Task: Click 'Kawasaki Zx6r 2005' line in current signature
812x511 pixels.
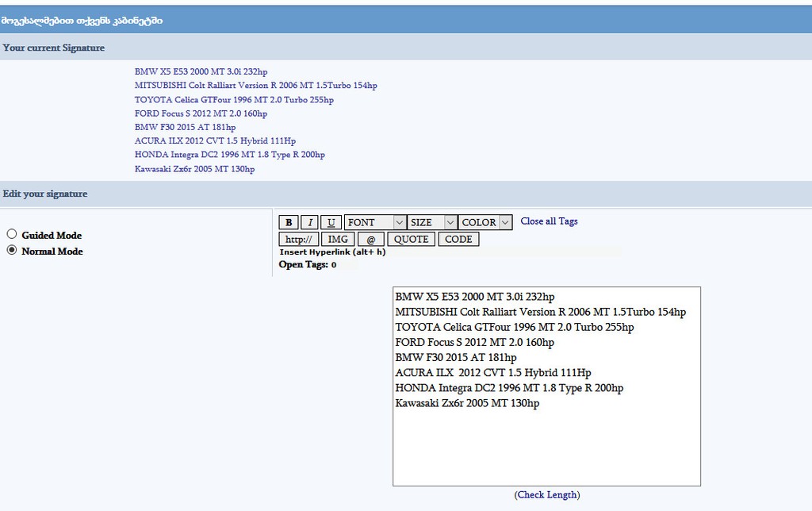Action: point(195,169)
